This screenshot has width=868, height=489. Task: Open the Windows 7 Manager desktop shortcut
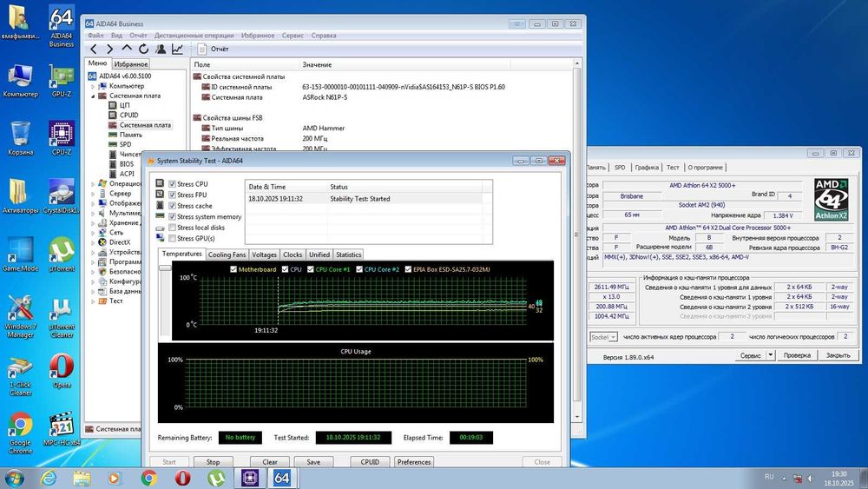click(21, 316)
